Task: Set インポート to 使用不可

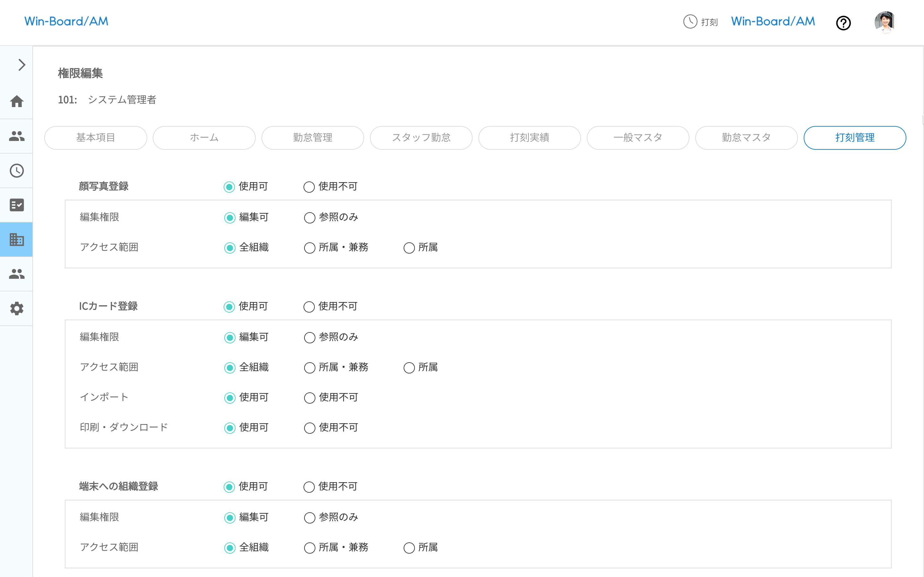Action: [x=310, y=398]
